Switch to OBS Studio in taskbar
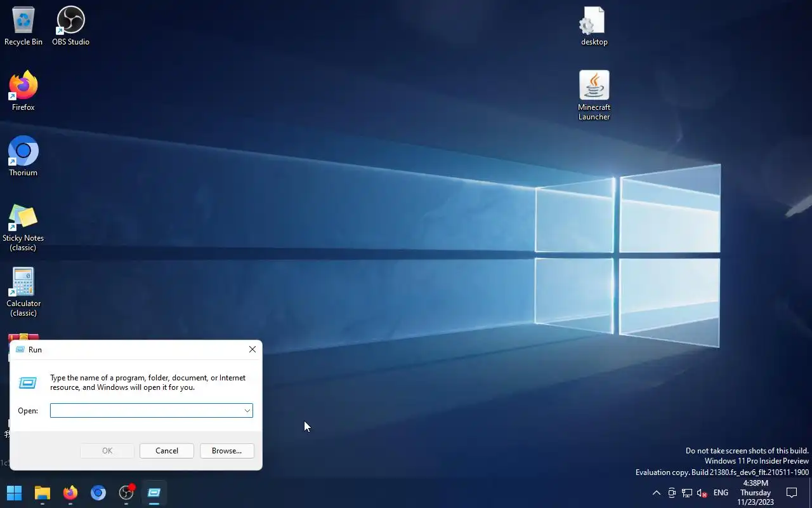The height and width of the screenshot is (508, 812). pos(126,493)
